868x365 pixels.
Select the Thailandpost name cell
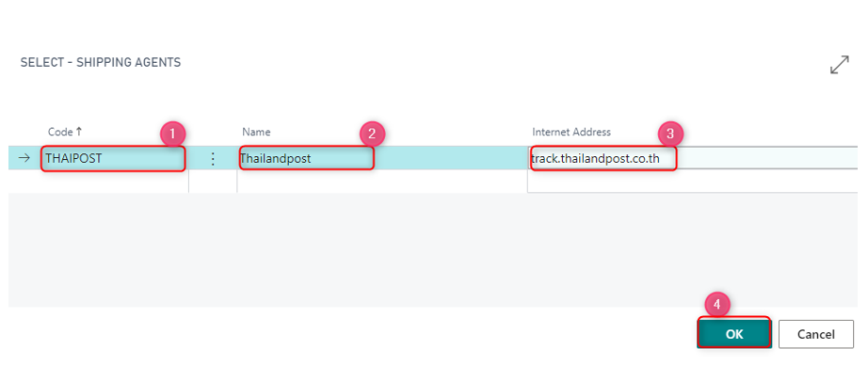tap(307, 158)
